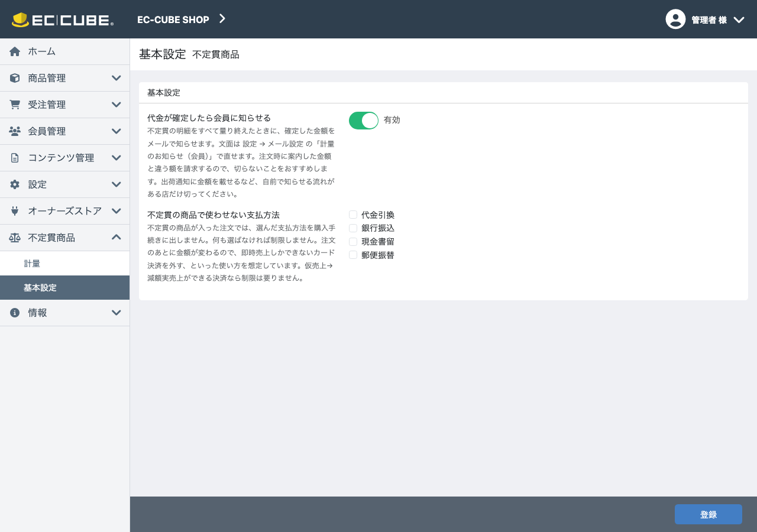The width and height of the screenshot is (757, 532).
Task: Go to ホーム in the sidebar
Action: [x=64, y=51]
